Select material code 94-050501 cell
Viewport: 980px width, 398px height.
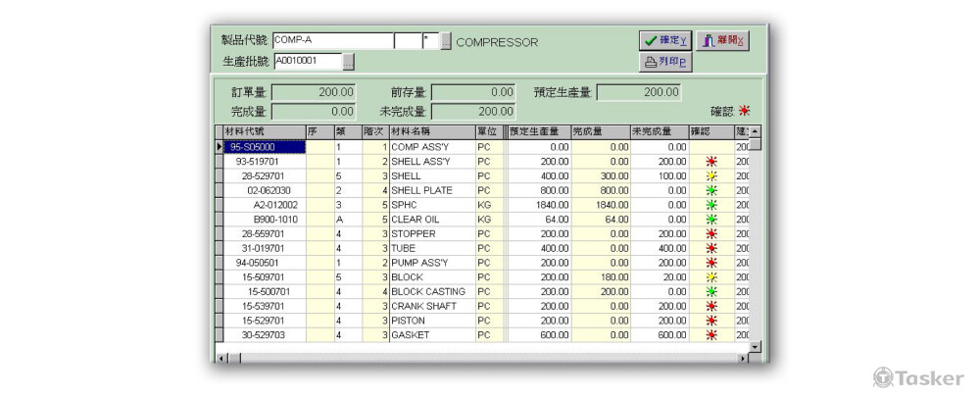tap(265, 263)
